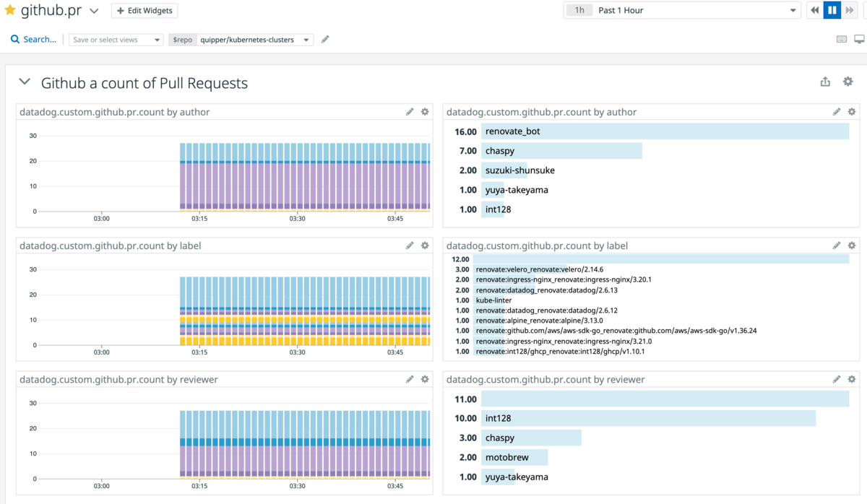Open settings gear of by reviewer top list
Screen dimensions: 867x504
pos(852,379)
